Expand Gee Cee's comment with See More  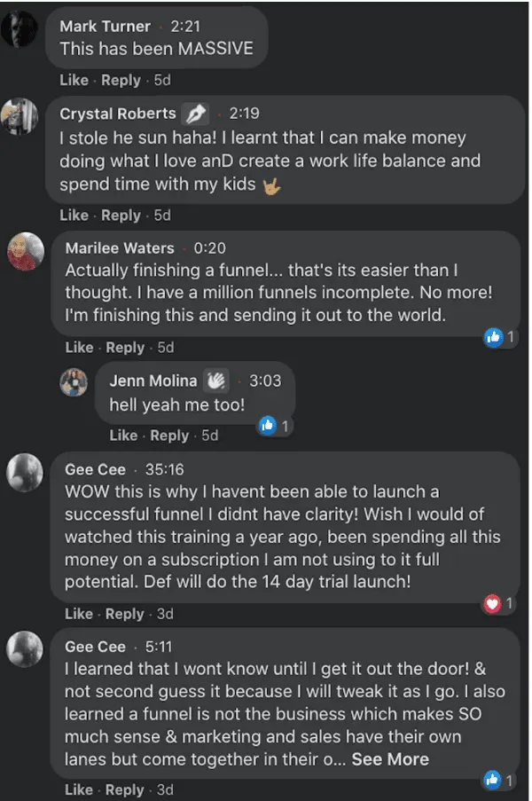click(x=390, y=759)
